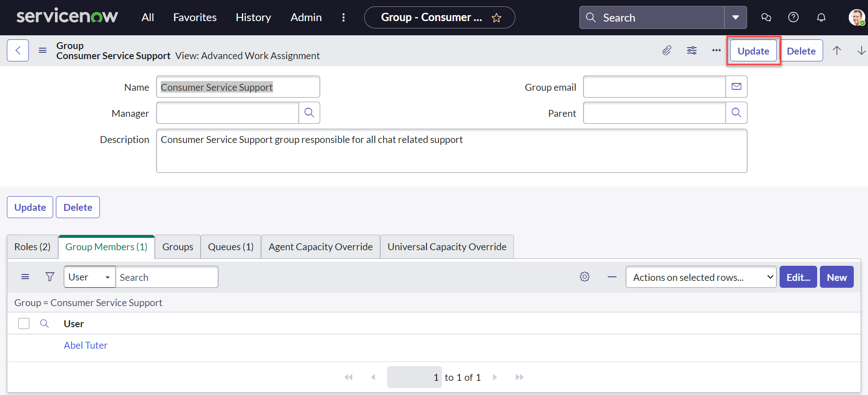Open the personalize form settings icon
This screenshot has width=868, height=395.
coord(692,50)
